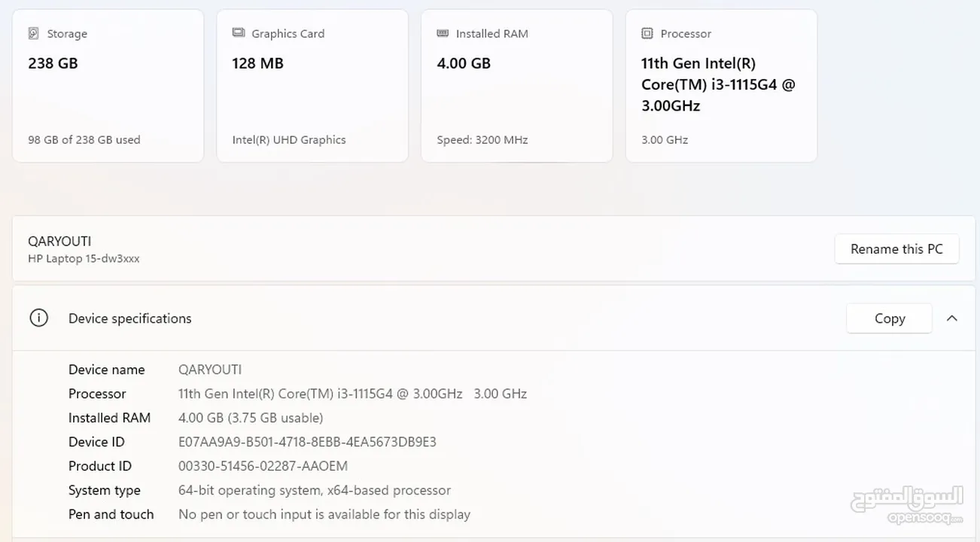
Task: Select the Speed: 3200 MHz text
Action: tap(482, 140)
